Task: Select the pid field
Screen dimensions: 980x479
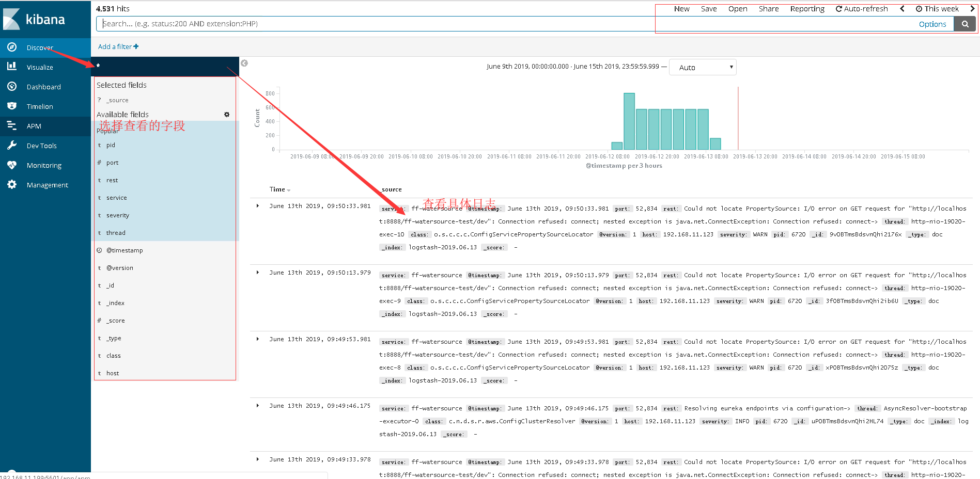Action: click(111, 145)
